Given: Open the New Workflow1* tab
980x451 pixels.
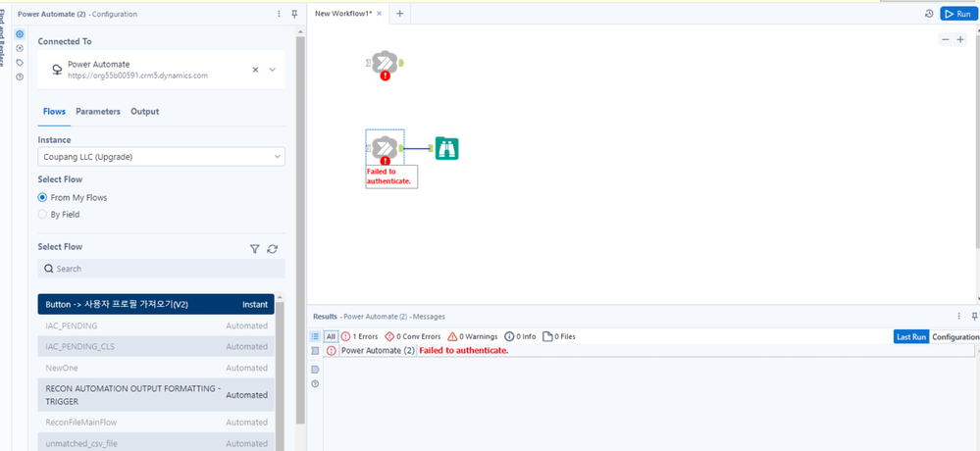Looking at the screenshot, I should pos(343,13).
